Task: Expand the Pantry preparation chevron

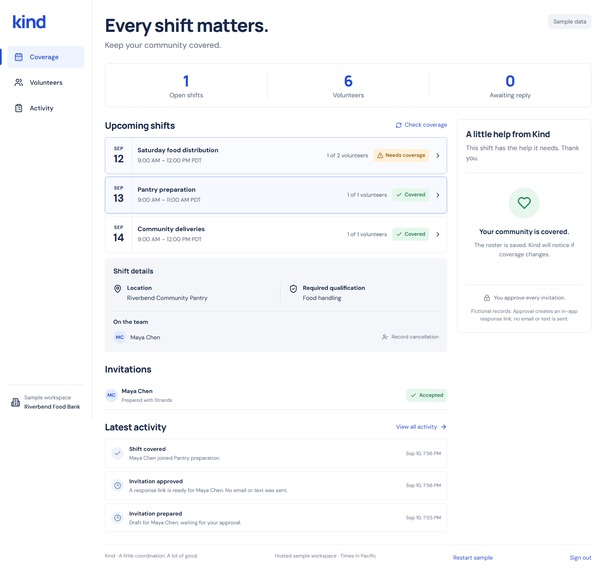Action: pyautogui.click(x=438, y=195)
